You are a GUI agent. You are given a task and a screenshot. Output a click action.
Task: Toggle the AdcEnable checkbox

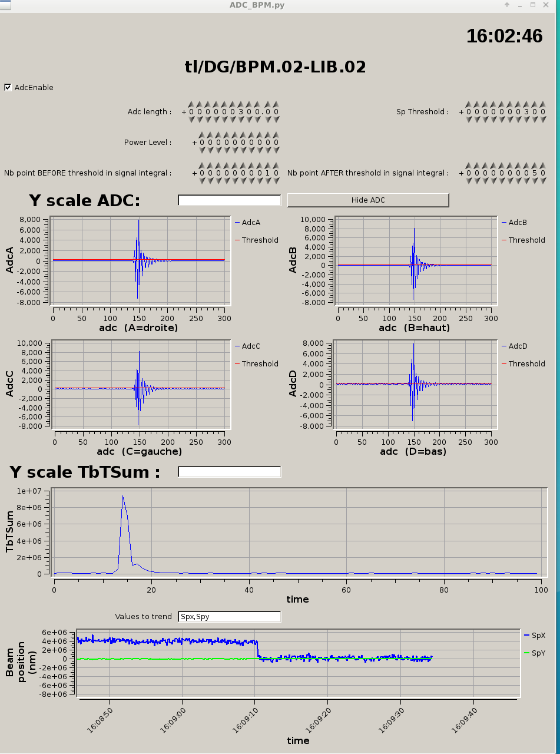[x=8, y=87]
